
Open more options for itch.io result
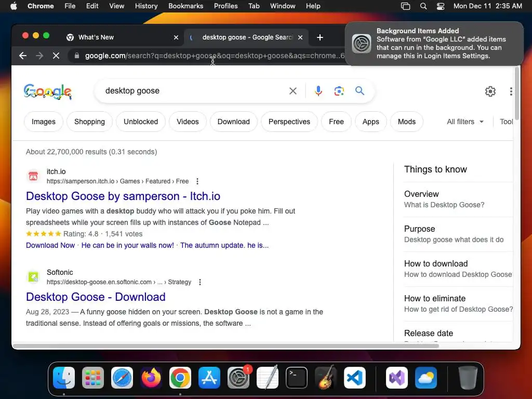pyautogui.click(x=197, y=181)
